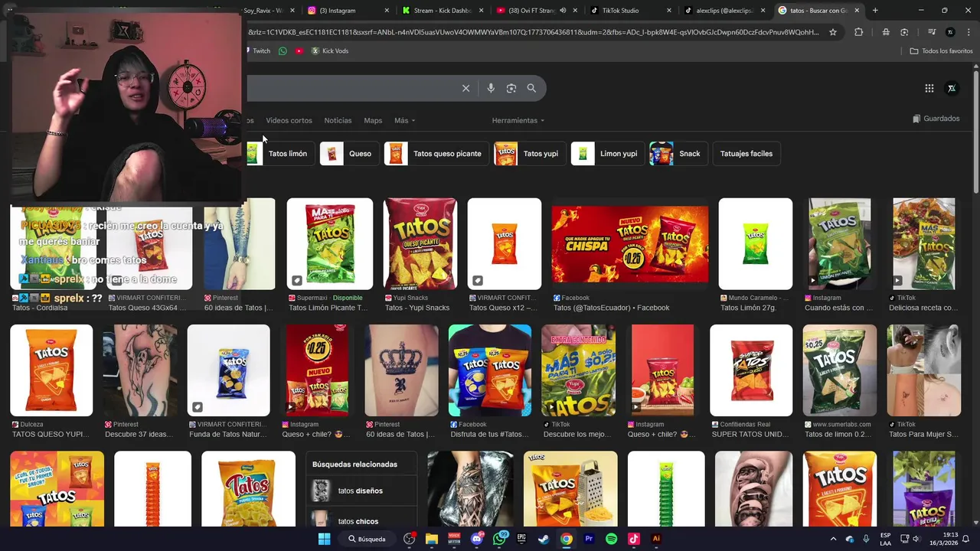Expand the Más dropdown
The height and width of the screenshot is (551, 980).
(x=404, y=120)
